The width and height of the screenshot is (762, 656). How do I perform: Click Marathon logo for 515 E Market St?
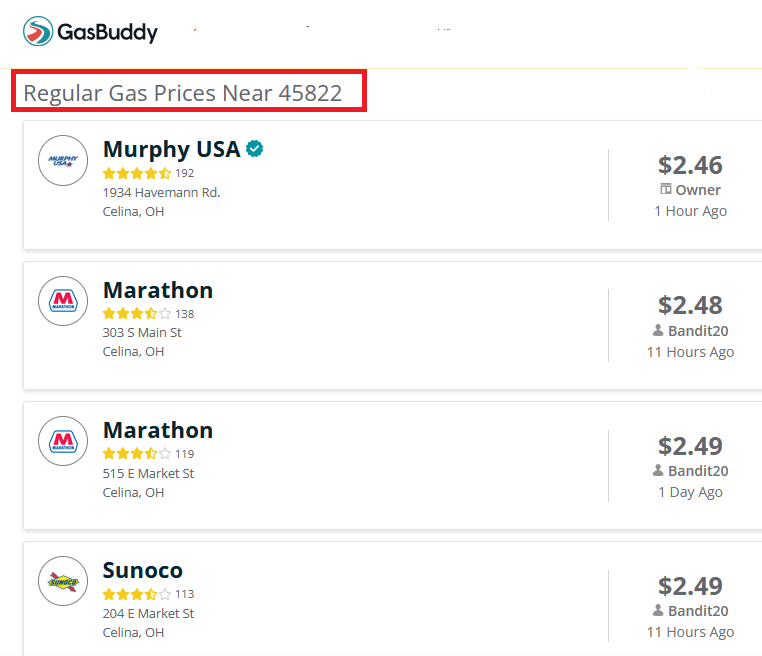click(x=64, y=441)
